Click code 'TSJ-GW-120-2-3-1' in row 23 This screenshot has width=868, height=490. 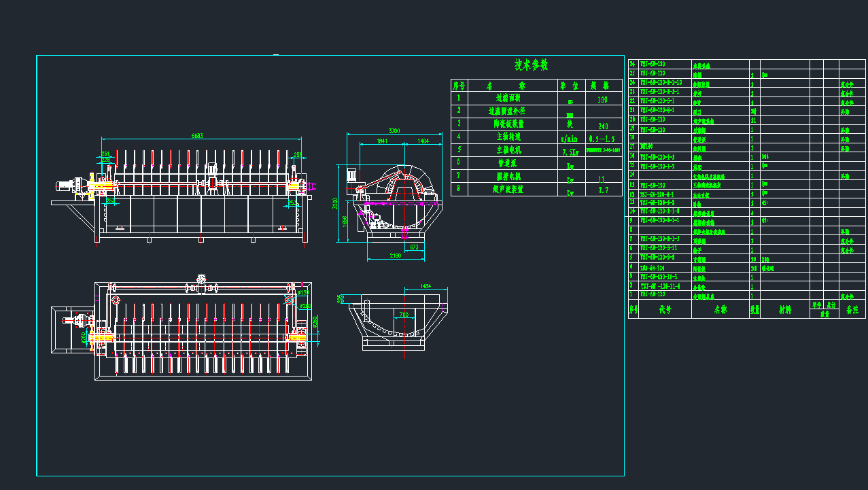659,91
